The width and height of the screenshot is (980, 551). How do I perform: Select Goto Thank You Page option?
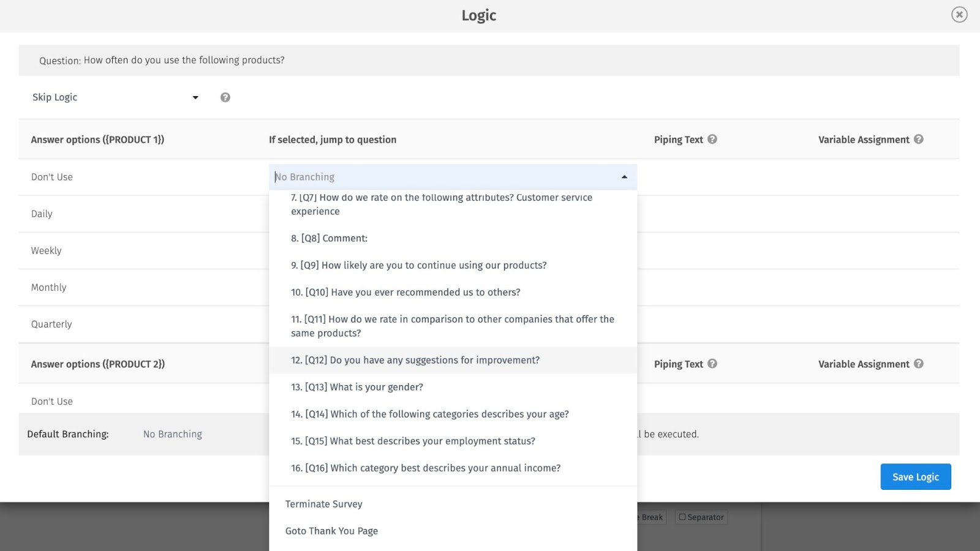click(x=331, y=531)
